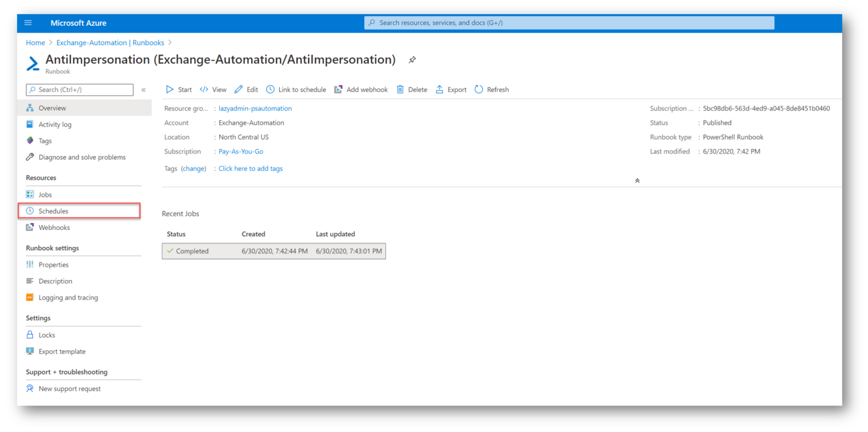Click the change tags link
Viewport: 868px width, 432px height.
coord(193,168)
